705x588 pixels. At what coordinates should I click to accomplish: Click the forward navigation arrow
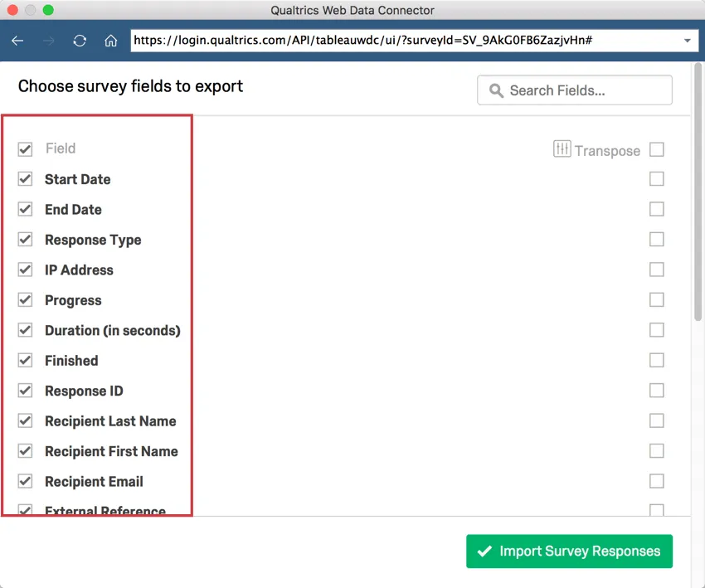[48, 39]
